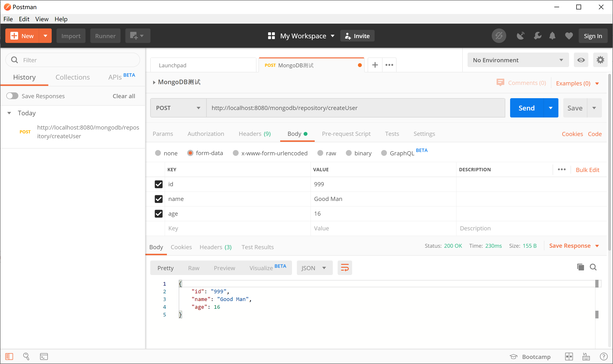The height and width of the screenshot is (364, 613).
Task: Toggle the sidebar icon at bottom left
Action: tap(9, 356)
